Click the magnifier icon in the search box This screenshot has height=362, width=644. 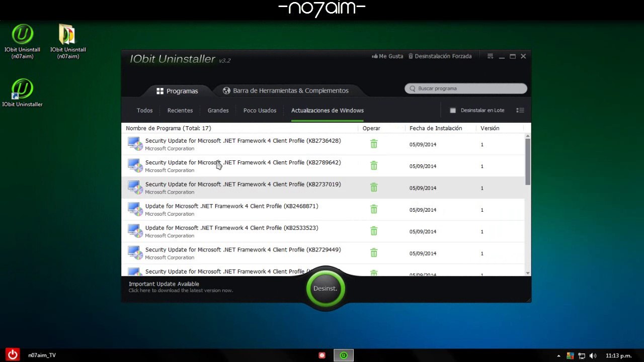click(x=413, y=88)
